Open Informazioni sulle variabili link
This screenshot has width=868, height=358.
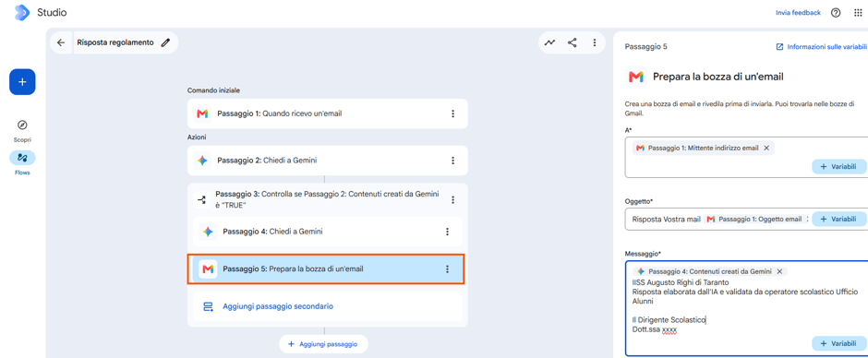[x=822, y=47]
